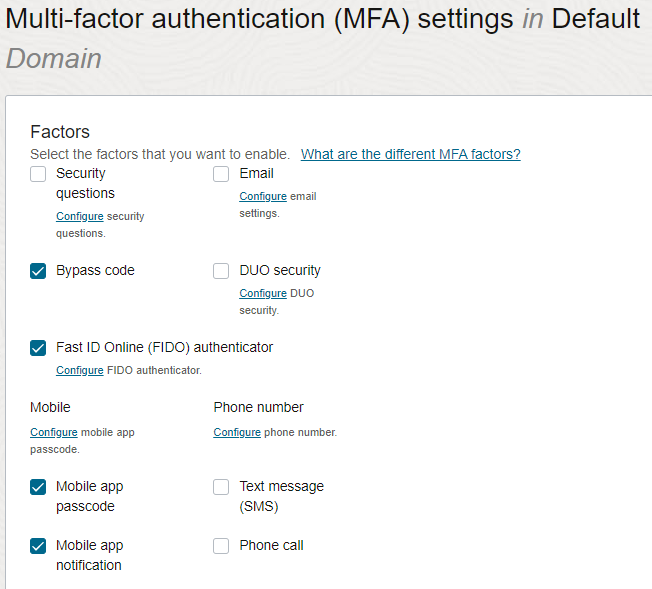
Task: Click the Mobile app passcode label
Action: pyautogui.click(x=89, y=496)
